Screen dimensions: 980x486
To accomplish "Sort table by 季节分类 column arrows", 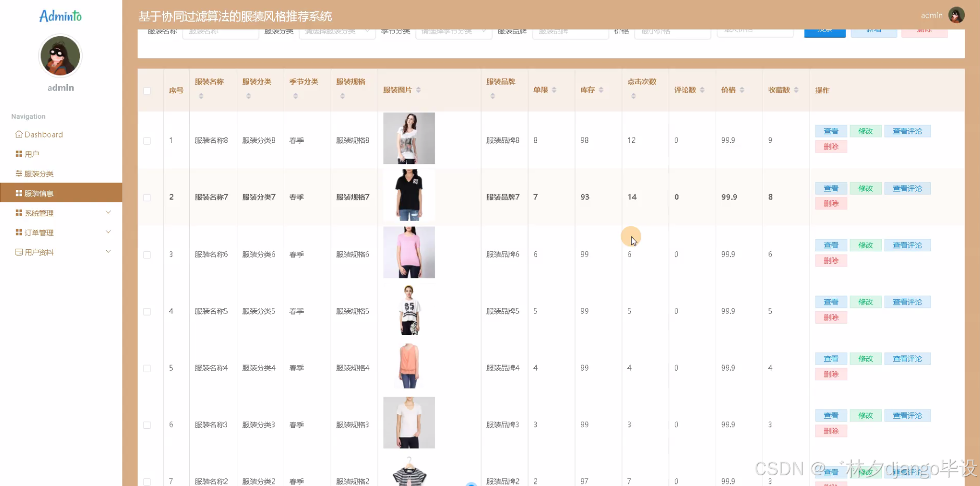I will [296, 96].
